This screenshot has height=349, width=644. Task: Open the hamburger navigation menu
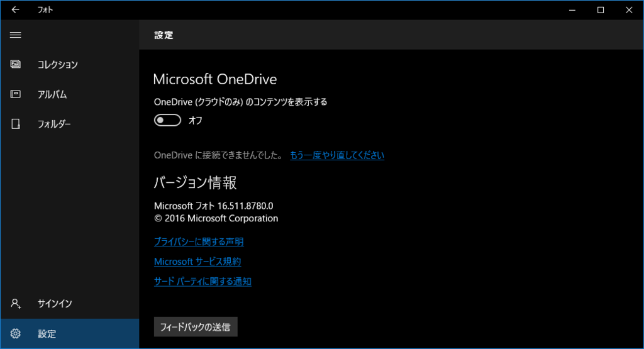pyautogui.click(x=15, y=35)
